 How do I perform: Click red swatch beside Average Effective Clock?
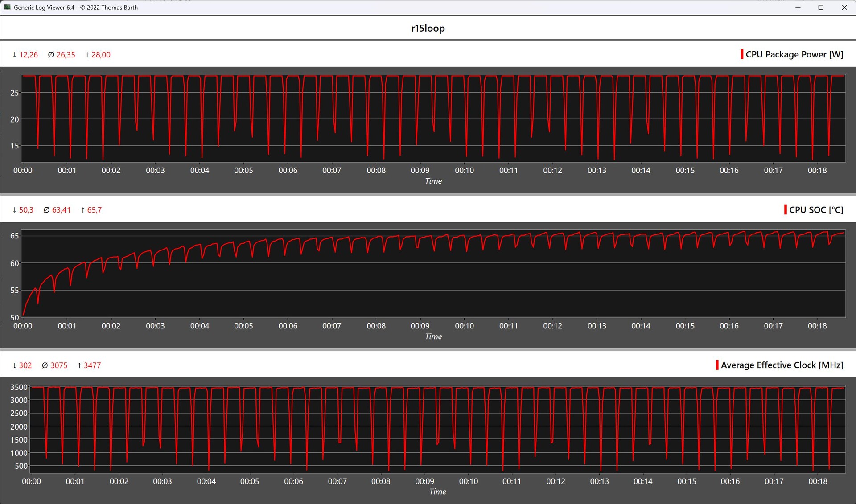tap(717, 365)
